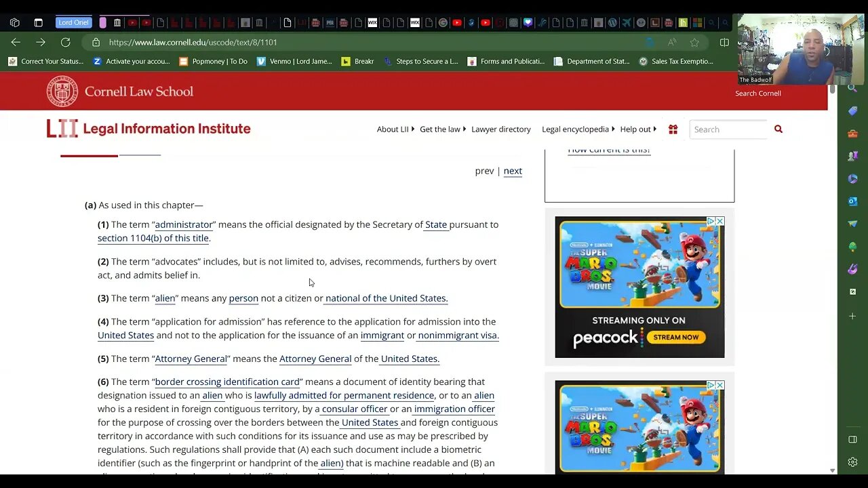The height and width of the screenshot is (488, 868).
Task: Click the address bar URL
Action: click(x=193, y=42)
